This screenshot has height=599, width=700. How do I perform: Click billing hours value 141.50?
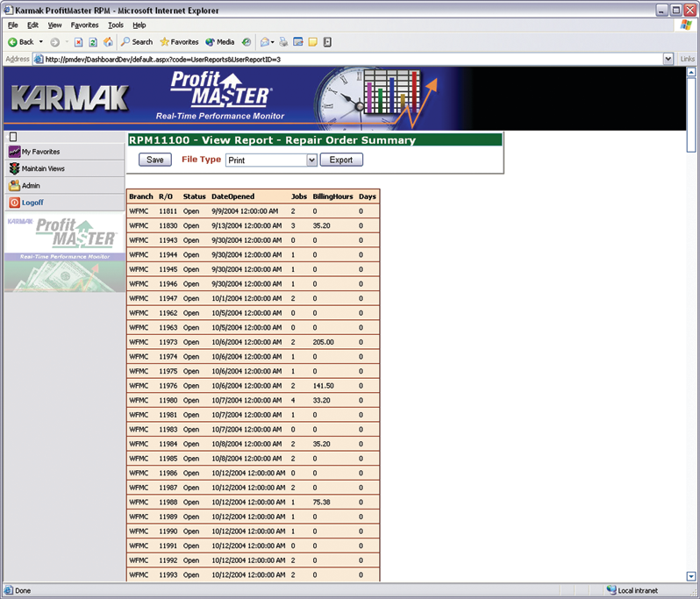coord(323,386)
